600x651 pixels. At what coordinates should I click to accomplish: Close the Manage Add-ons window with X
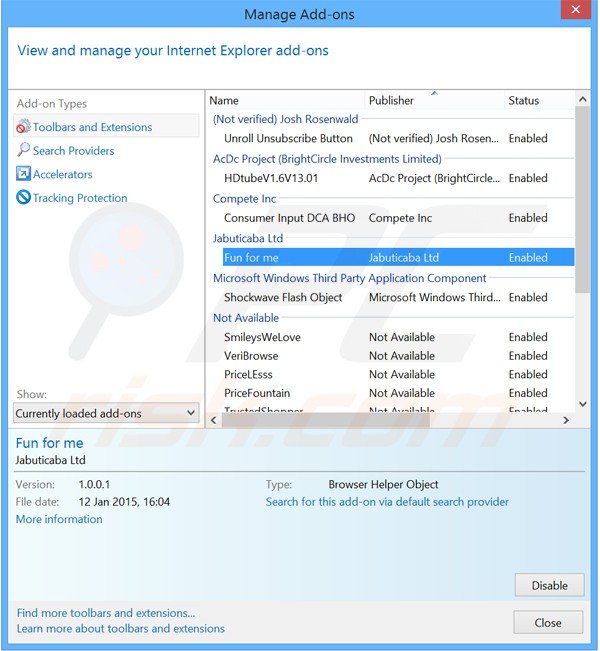(x=576, y=9)
